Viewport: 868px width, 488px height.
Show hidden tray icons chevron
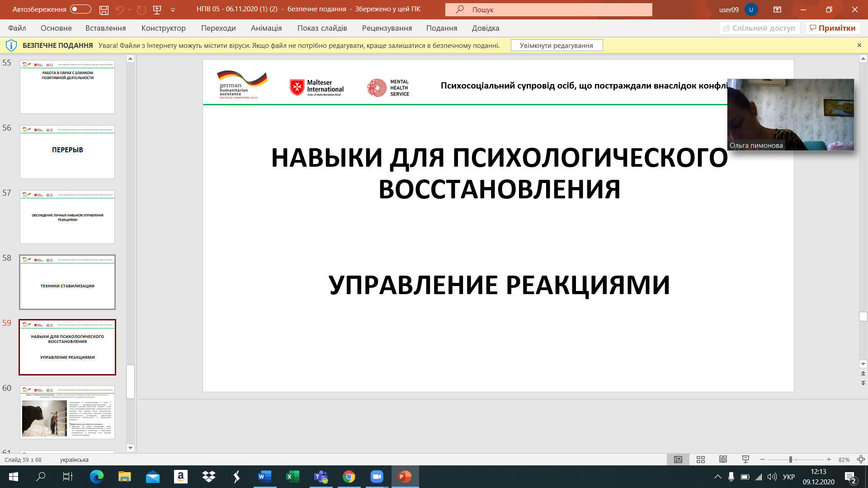717,477
